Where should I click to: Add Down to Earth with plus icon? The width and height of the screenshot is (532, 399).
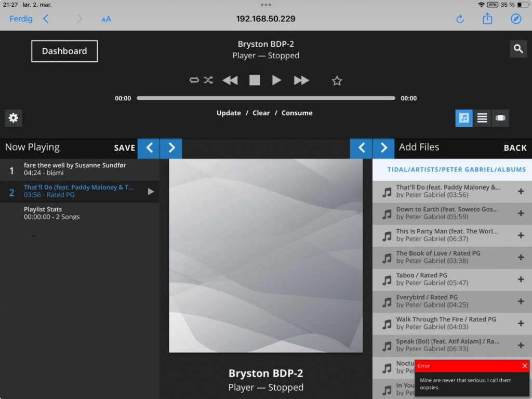click(x=521, y=214)
